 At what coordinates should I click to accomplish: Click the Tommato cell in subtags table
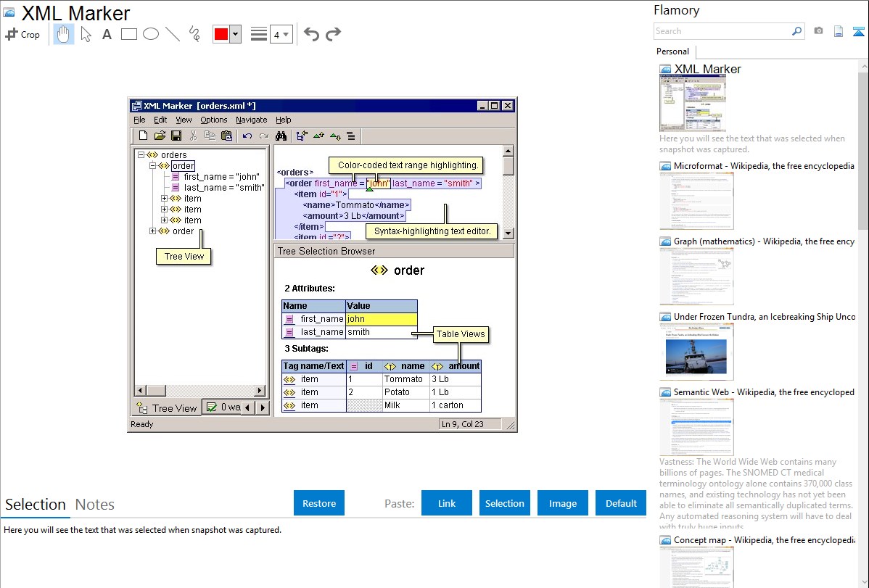pyautogui.click(x=405, y=379)
